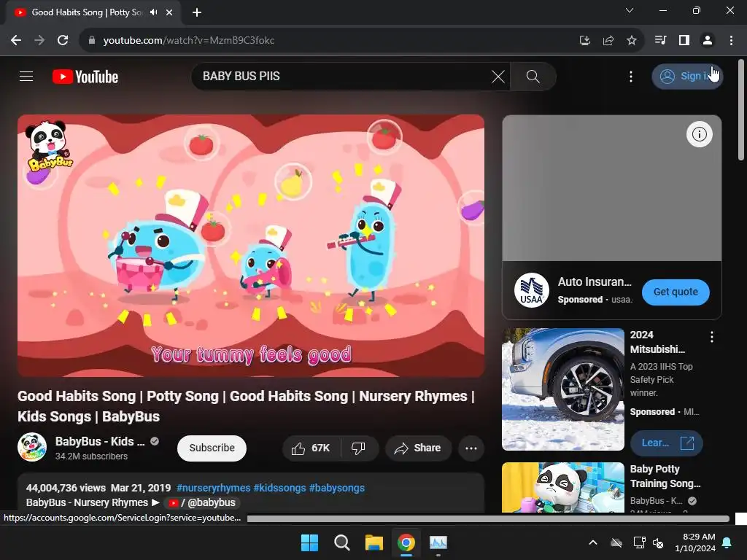Show hidden system tray icons
Viewport: 747px width, 560px height.
tap(593, 542)
